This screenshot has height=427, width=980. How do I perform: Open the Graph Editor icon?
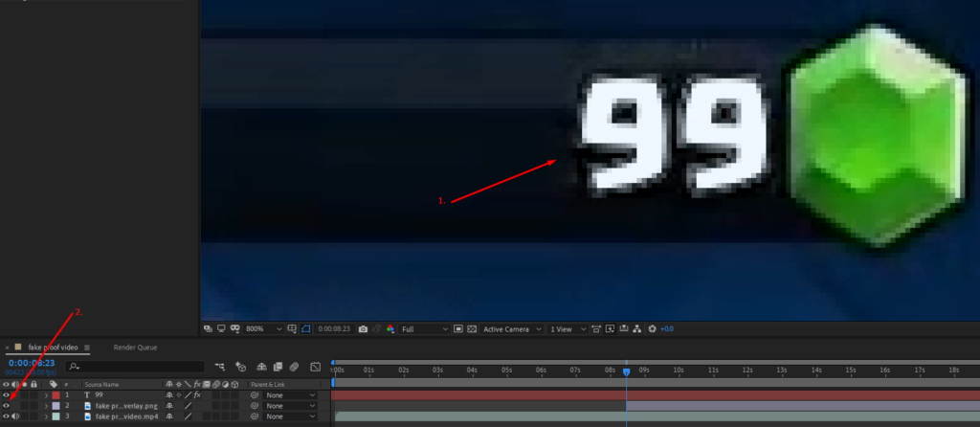(x=315, y=367)
